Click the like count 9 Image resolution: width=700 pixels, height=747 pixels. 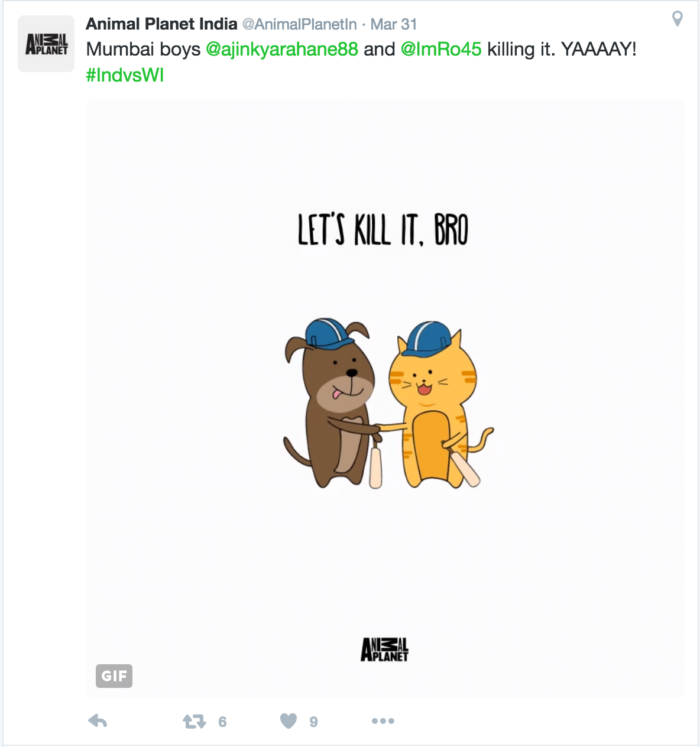click(313, 722)
